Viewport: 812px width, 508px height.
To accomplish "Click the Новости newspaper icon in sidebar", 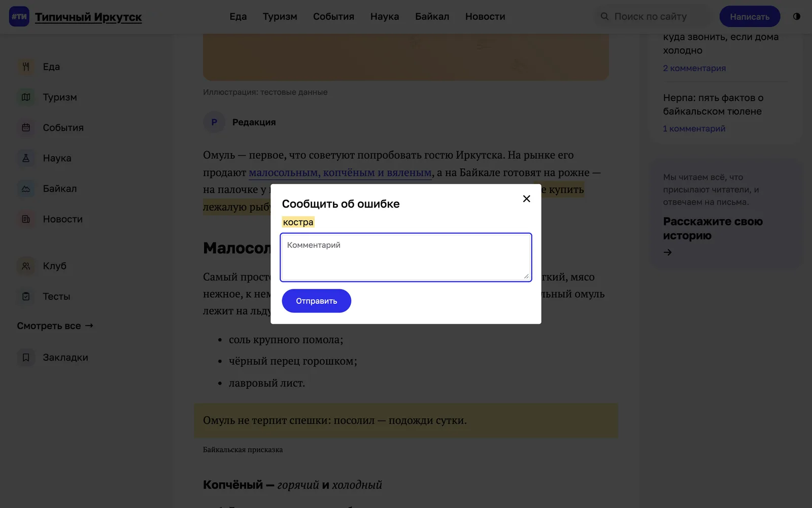I will (x=26, y=219).
